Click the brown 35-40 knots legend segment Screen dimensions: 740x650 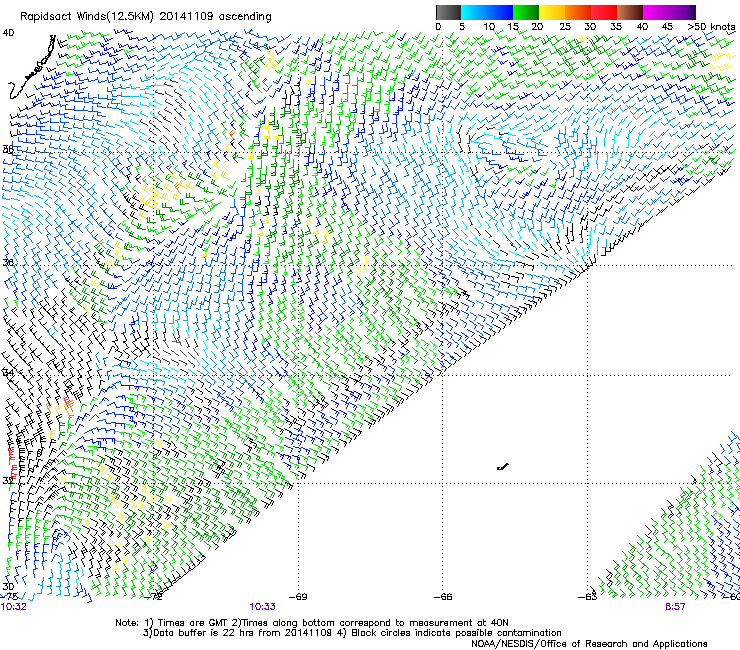(x=630, y=12)
